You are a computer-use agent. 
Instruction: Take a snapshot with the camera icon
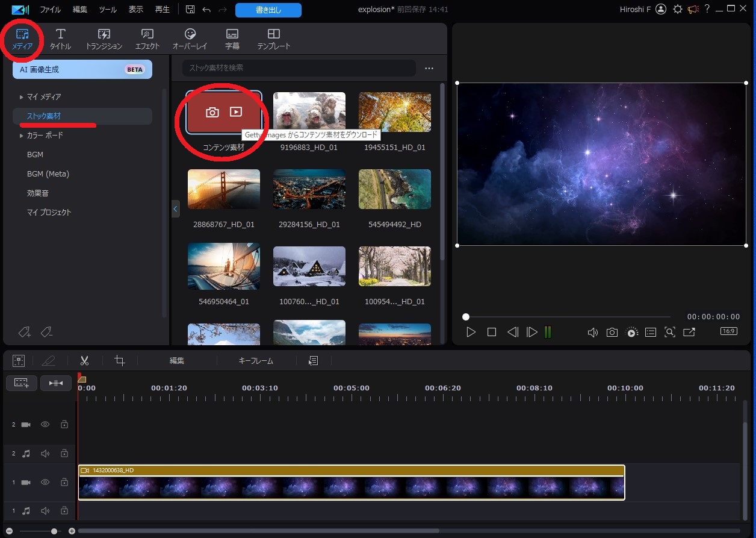(x=612, y=333)
